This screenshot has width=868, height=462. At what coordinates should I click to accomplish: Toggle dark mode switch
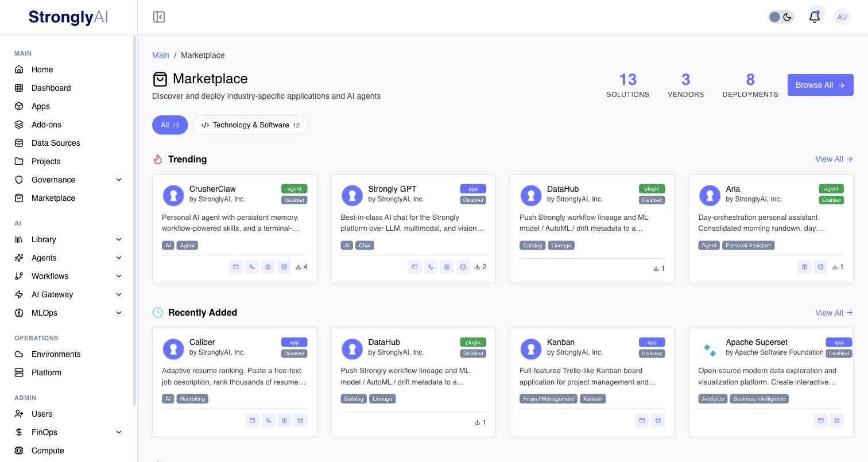click(781, 17)
